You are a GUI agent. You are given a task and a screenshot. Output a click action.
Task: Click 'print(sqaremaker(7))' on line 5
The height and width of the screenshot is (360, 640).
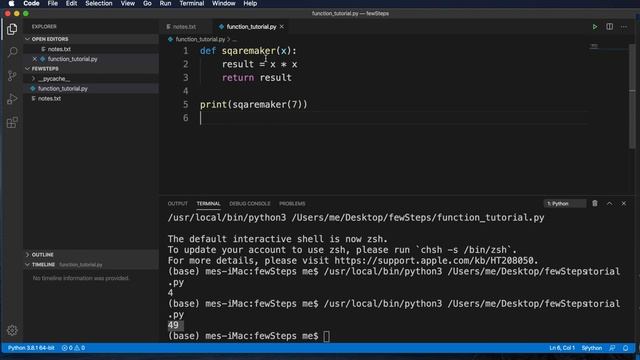tap(253, 104)
